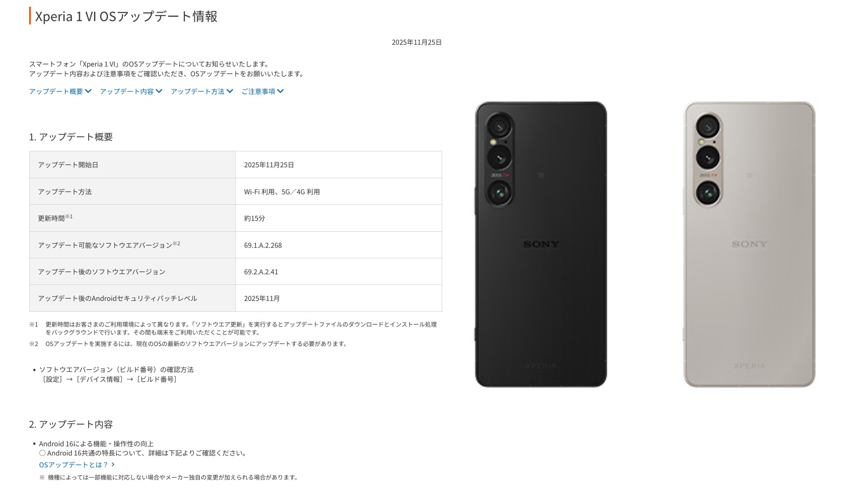The width and height of the screenshot is (868, 488).
Task: Click the silver Xperia 1 VI image
Action: point(749,244)
